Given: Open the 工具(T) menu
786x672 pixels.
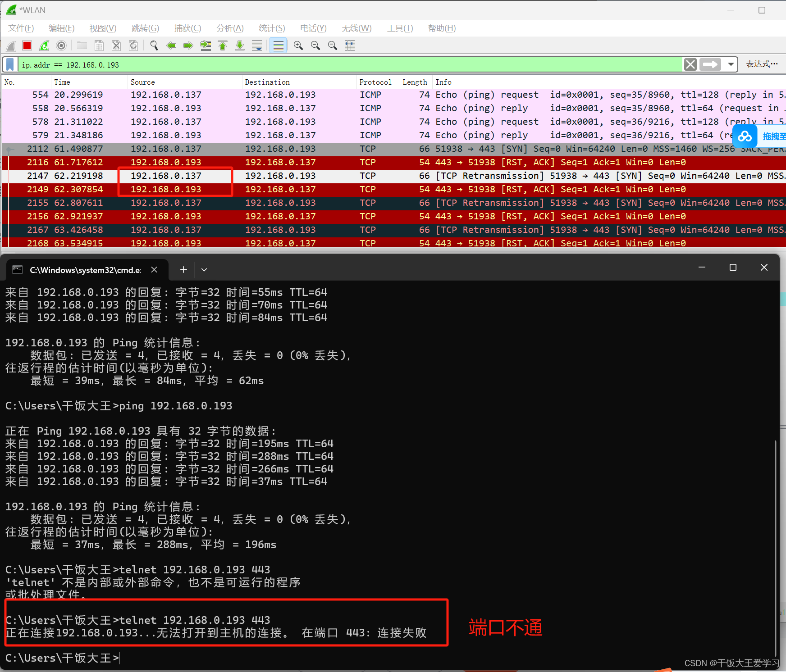Looking at the screenshot, I should coord(400,28).
